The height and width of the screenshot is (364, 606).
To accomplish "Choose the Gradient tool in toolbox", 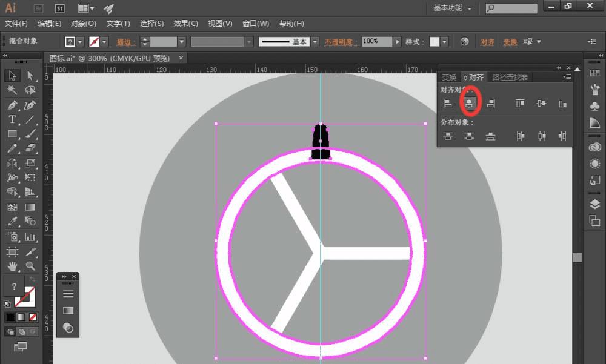I will [30, 207].
